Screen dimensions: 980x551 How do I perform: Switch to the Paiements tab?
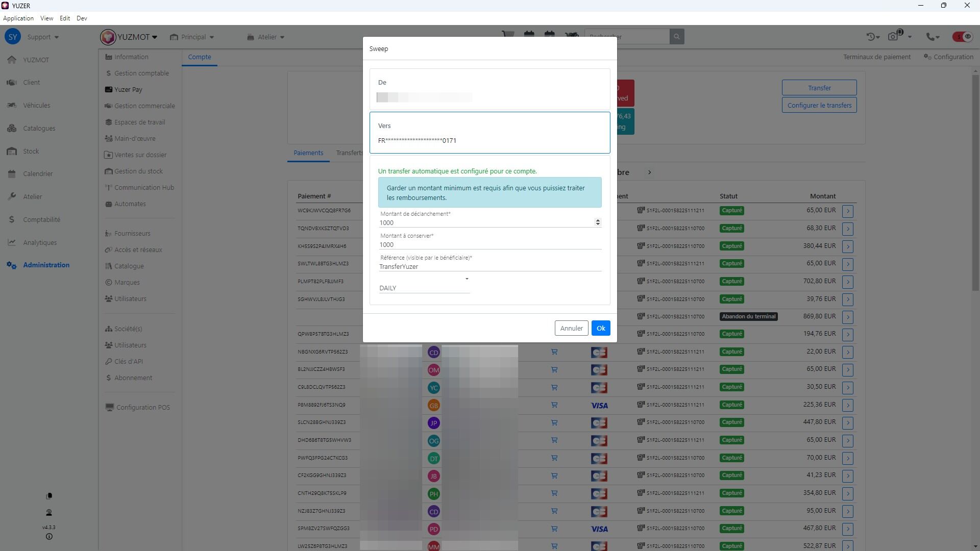click(308, 153)
